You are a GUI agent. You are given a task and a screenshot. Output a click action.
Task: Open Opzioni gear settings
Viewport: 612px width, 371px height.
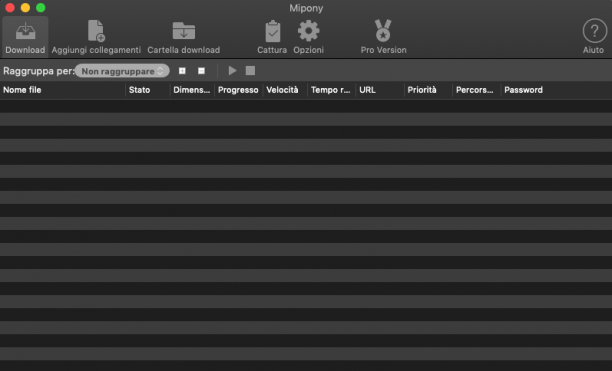[308, 31]
